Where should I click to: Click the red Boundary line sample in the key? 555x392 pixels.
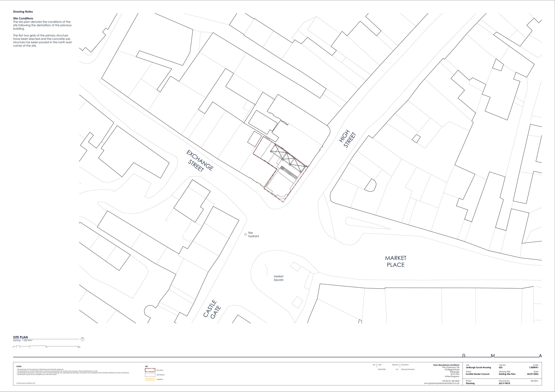[x=150, y=370]
